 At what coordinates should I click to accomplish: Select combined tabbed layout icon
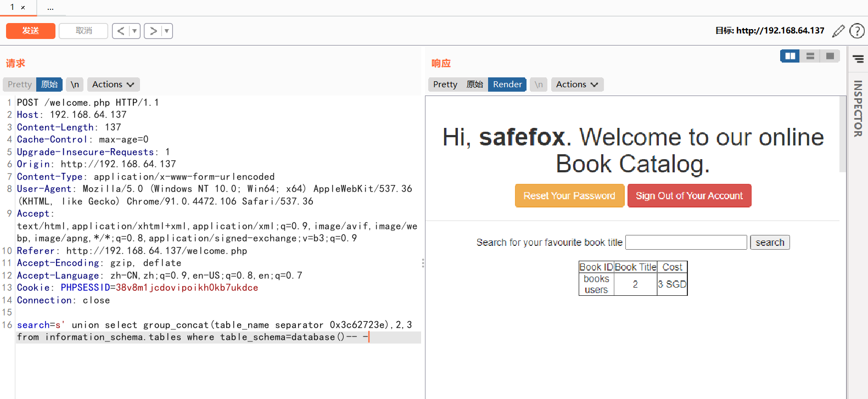coord(830,56)
